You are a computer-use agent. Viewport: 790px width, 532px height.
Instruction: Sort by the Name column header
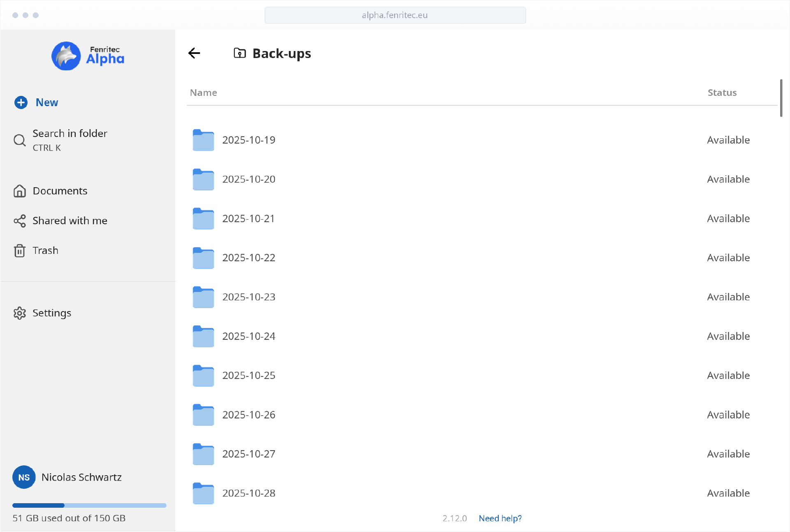coord(203,93)
